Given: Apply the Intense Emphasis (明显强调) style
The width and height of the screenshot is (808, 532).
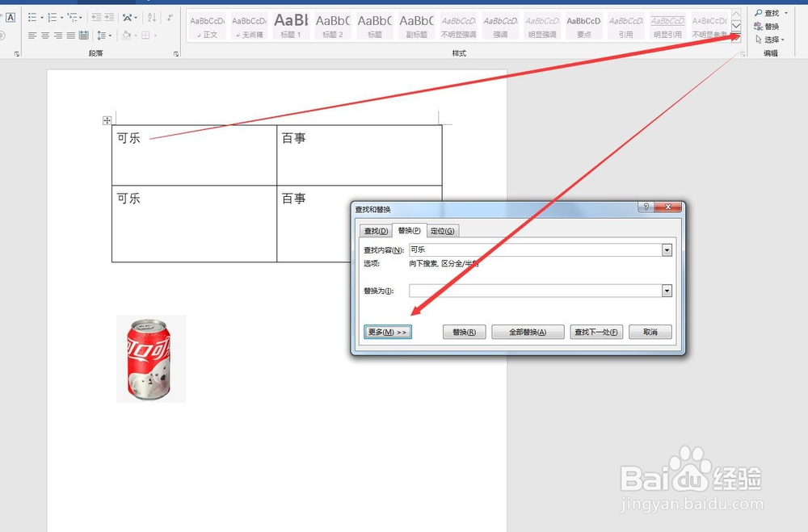Looking at the screenshot, I should 542,27.
